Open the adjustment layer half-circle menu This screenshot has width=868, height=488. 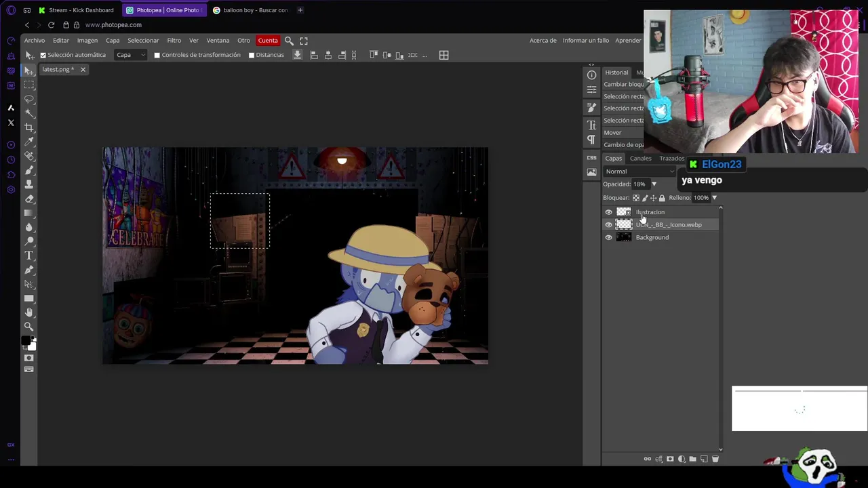(682, 459)
